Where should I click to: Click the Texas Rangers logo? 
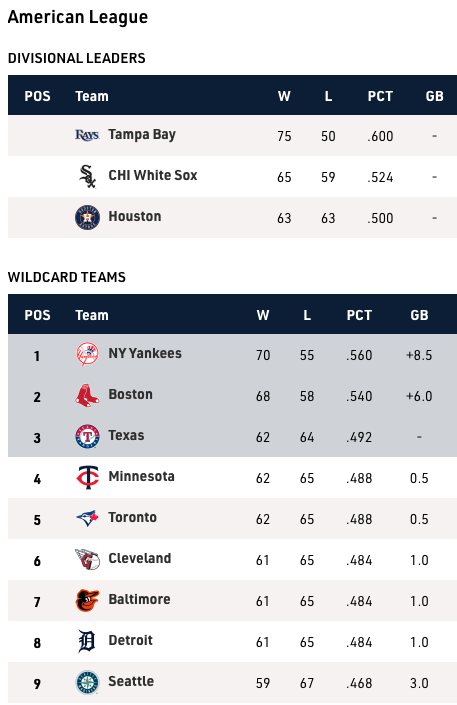[87, 437]
